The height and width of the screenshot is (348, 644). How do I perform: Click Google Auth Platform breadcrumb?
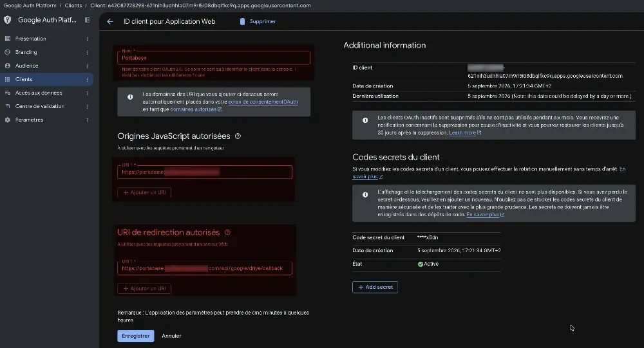30,5
